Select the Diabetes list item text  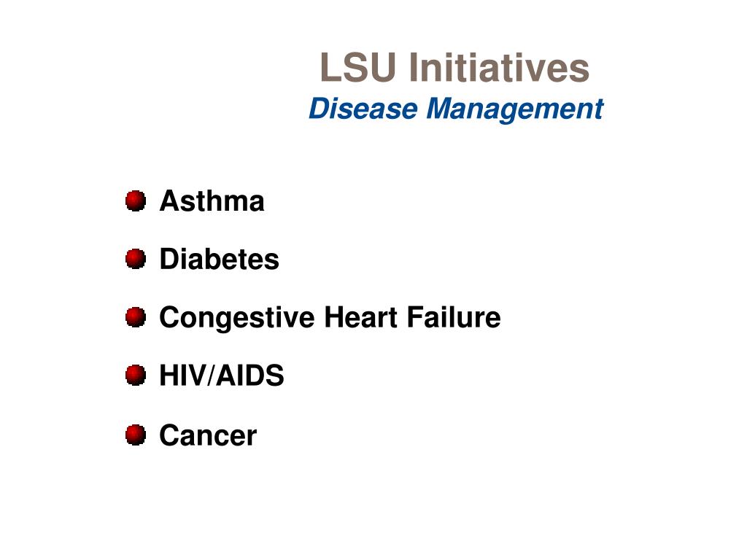[219, 259]
